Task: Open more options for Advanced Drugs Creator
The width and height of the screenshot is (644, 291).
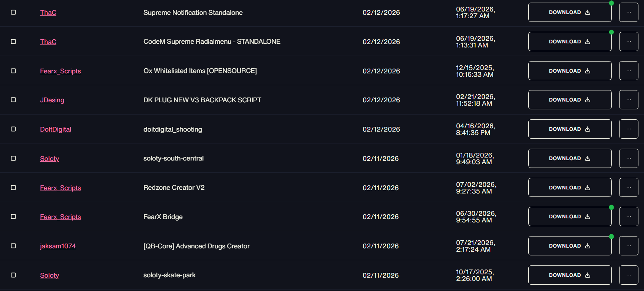Action: pos(628,246)
